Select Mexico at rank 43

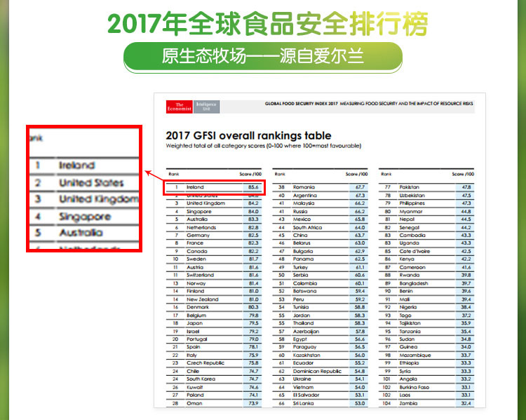302,219
